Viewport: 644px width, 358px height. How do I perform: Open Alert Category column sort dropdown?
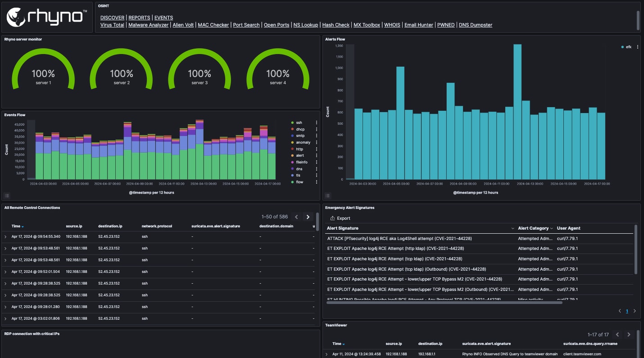pos(552,228)
